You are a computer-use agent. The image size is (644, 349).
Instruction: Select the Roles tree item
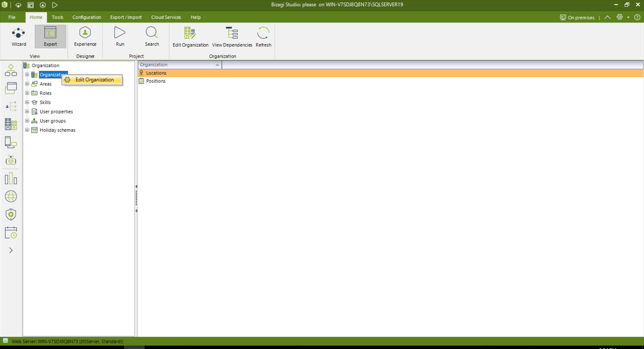click(x=46, y=93)
